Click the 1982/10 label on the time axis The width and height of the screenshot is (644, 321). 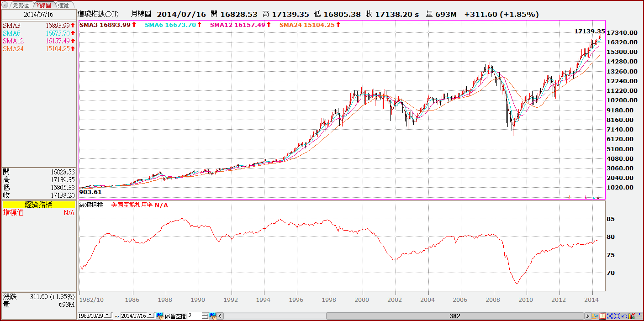pyautogui.click(x=91, y=300)
